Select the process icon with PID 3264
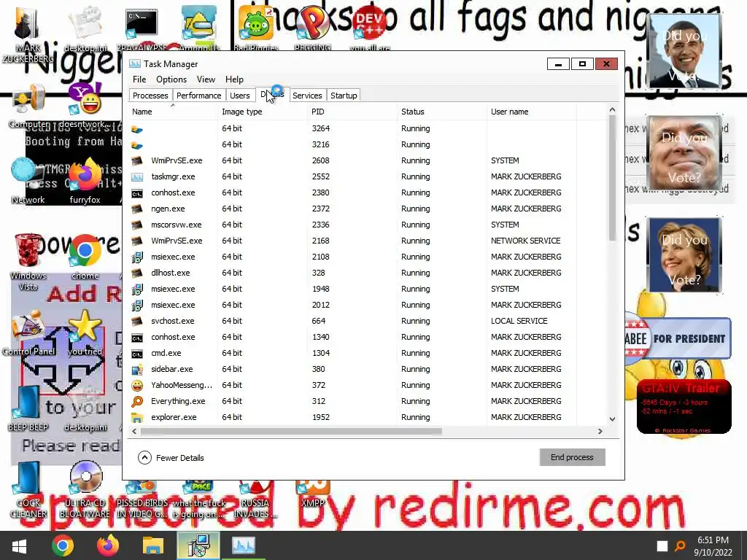This screenshot has width=747, height=560. pos(137,128)
